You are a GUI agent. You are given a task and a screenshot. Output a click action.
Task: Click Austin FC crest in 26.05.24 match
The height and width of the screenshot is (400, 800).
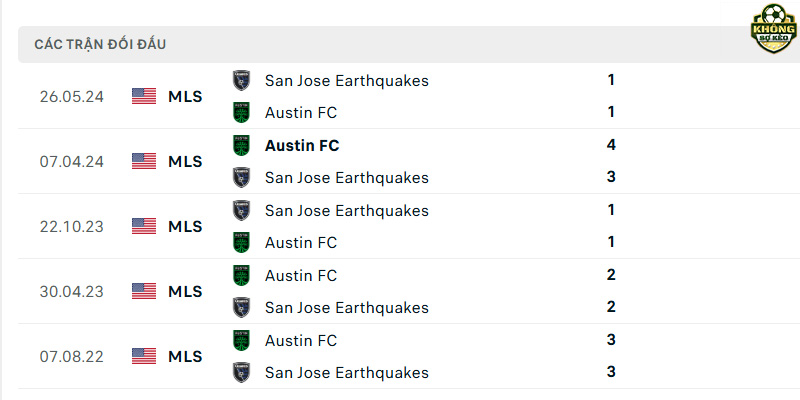(x=241, y=113)
